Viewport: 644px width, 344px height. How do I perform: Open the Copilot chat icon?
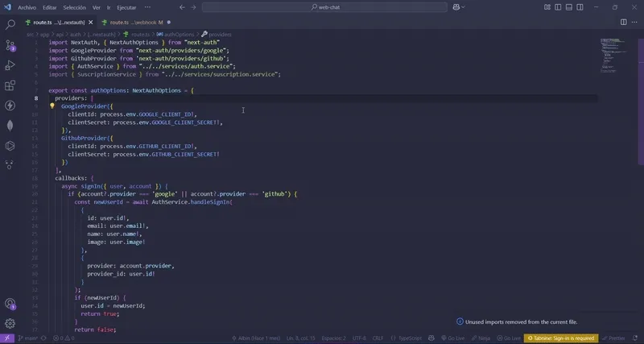click(456, 7)
